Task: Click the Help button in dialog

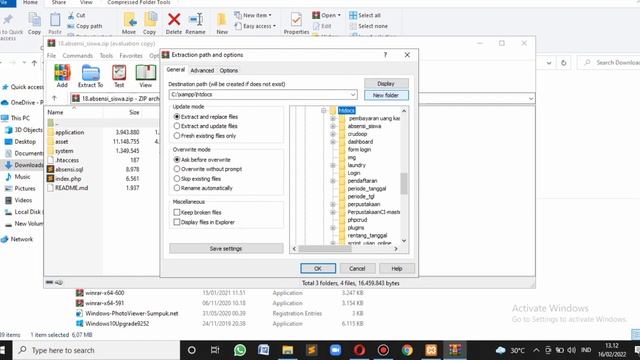Action: (x=397, y=268)
